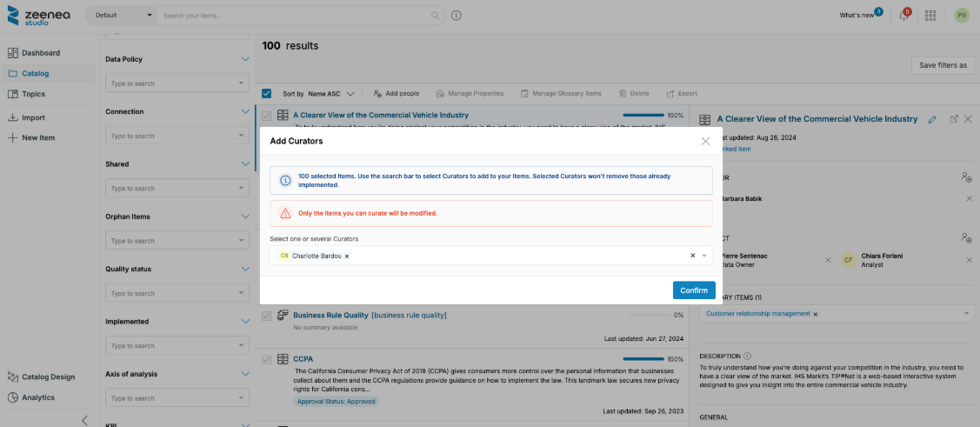Uncheck the Business Rule Quality checkbox
The width and height of the screenshot is (980, 427).
pyautogui.click(x=267, y=315)
